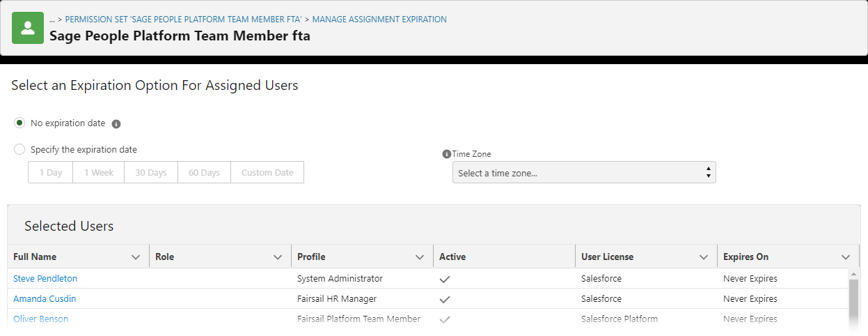This screenshot has height=336, width=868.
Task: Pick the 60 Days expiration option
Action: pyautogui.click(x=204, y=173)
